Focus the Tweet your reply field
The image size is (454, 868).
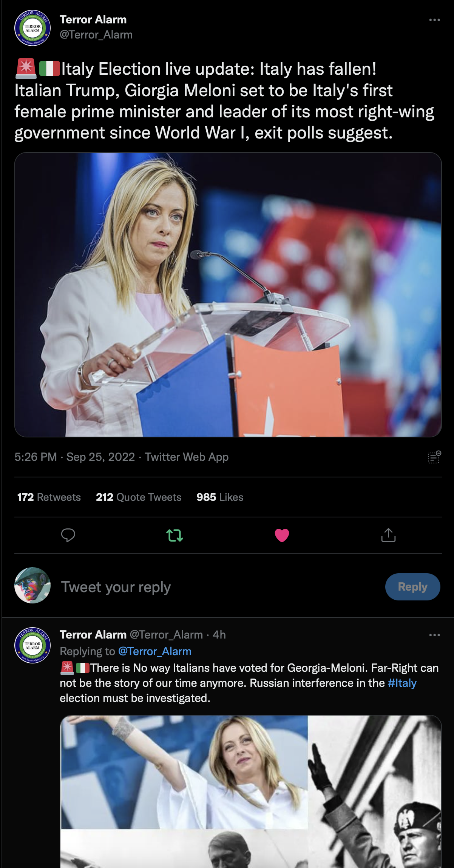[x=219, y=587]
